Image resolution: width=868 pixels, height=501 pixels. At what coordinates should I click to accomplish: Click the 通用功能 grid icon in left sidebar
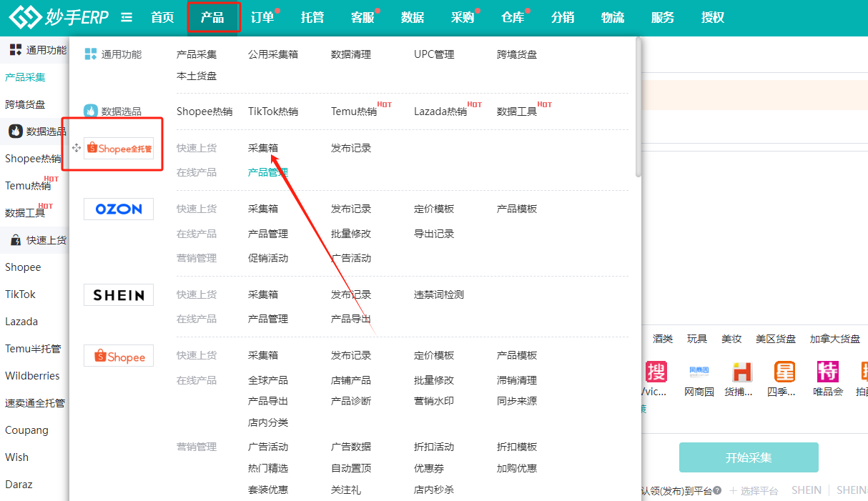tap(15, 50)
